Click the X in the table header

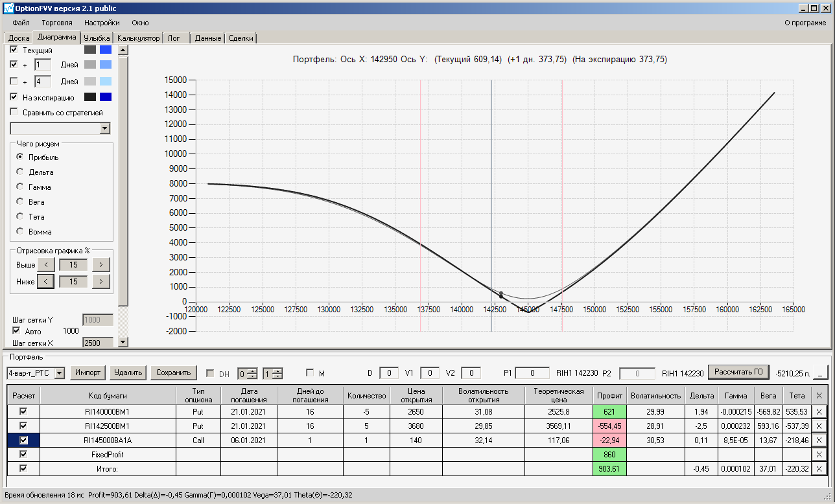819,396
